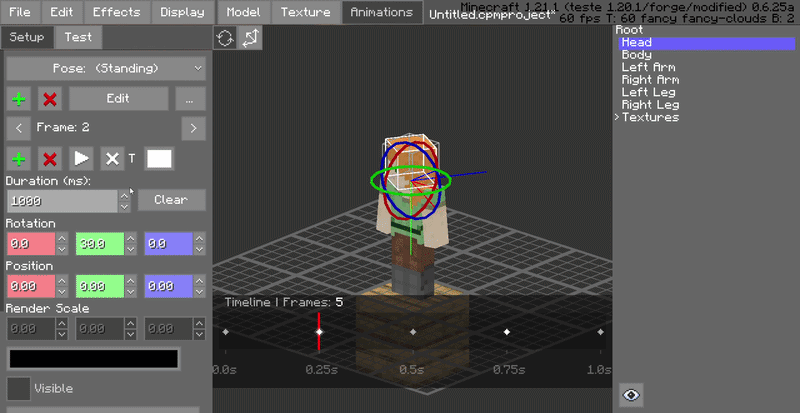Click the green Position Y field
This screenshot has width=800, height=413.
(100, 286)
